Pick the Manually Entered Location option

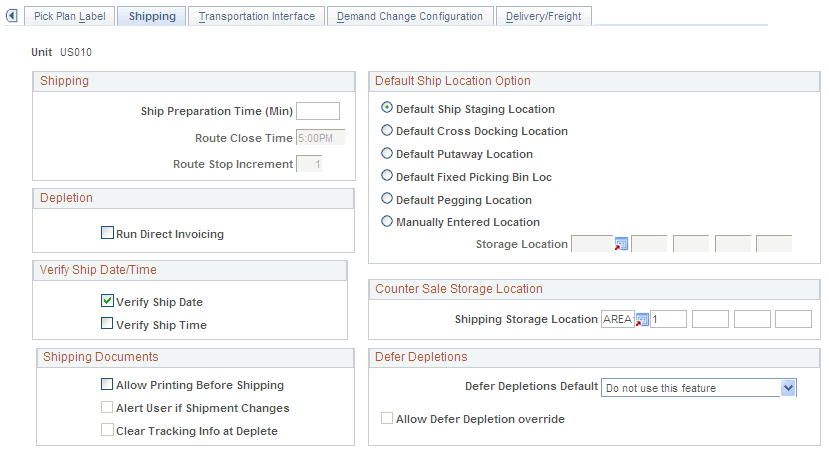pyautogui.click(x=387, y=222)
